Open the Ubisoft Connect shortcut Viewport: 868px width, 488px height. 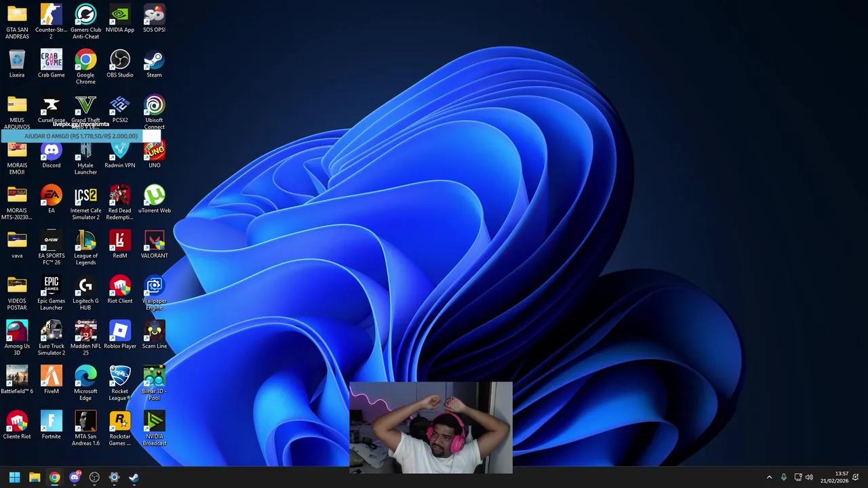pos(154,112)
